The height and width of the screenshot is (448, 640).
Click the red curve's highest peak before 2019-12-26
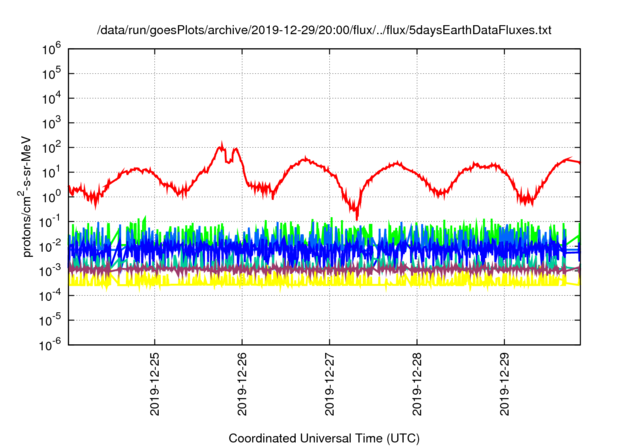click(x=222, y=145)
